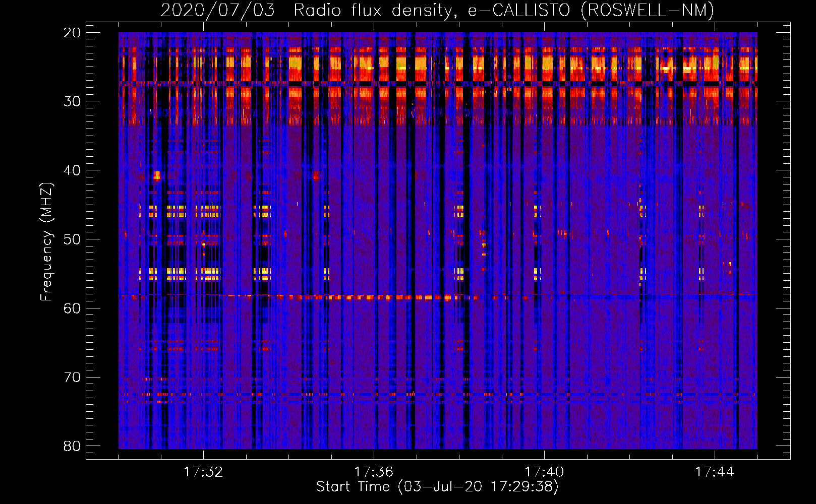The width and height of the screenshot is (816, 504).
Task: Click the 17:32 time tick label
Action: 203,472
